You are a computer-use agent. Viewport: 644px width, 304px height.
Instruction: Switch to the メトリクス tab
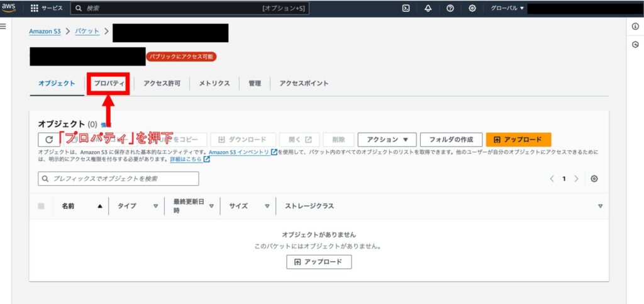pyautogui.click(x=214, y=83)
